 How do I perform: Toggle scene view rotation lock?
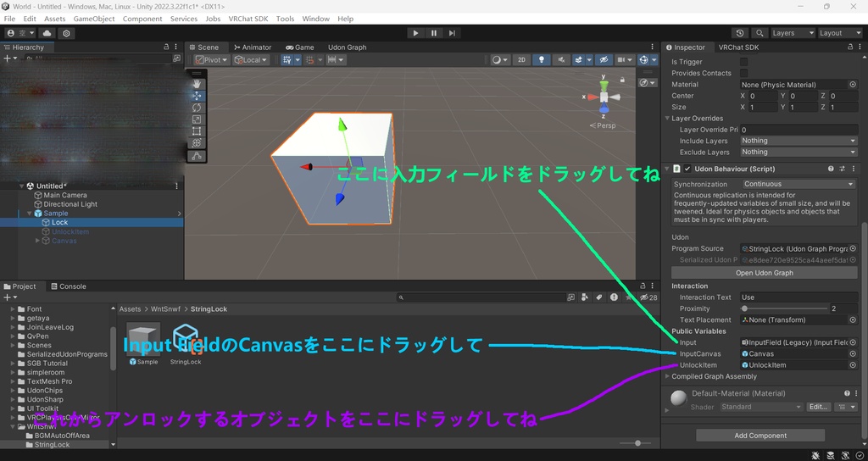(623, 80)
